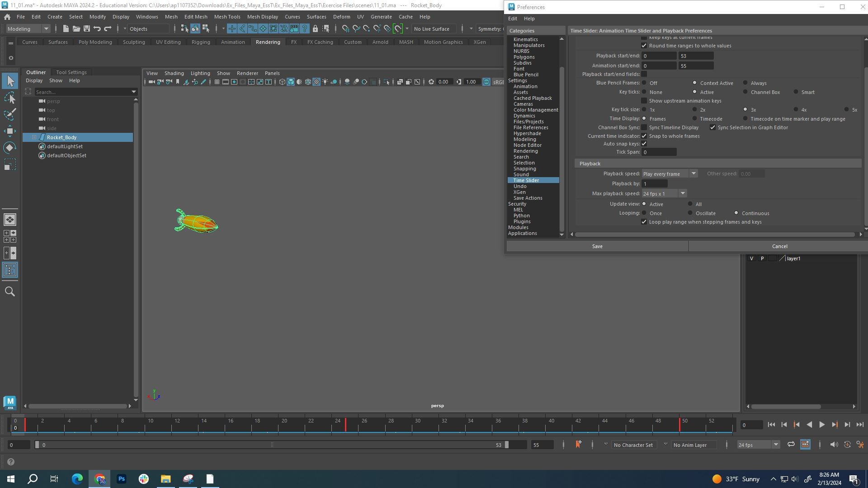The width and height of the screenshot is (868, 488).
Task: Save the preferences
Action: 597,246
